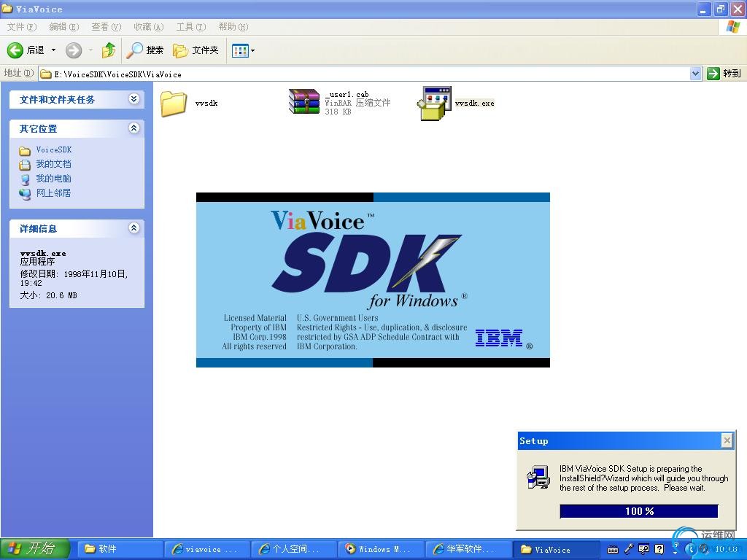Click the views layout icon
The height and width of the screenshot is (560, 747).
pos(240,50)
